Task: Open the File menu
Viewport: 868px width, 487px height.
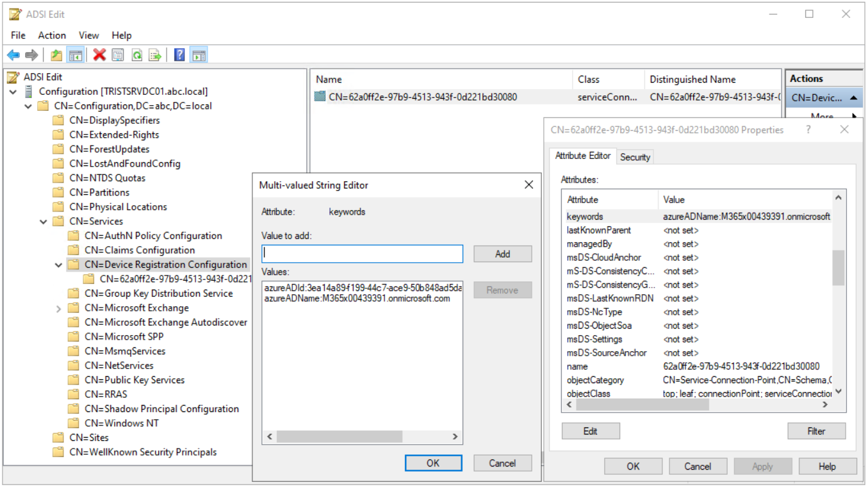Action: click(18, 35)
